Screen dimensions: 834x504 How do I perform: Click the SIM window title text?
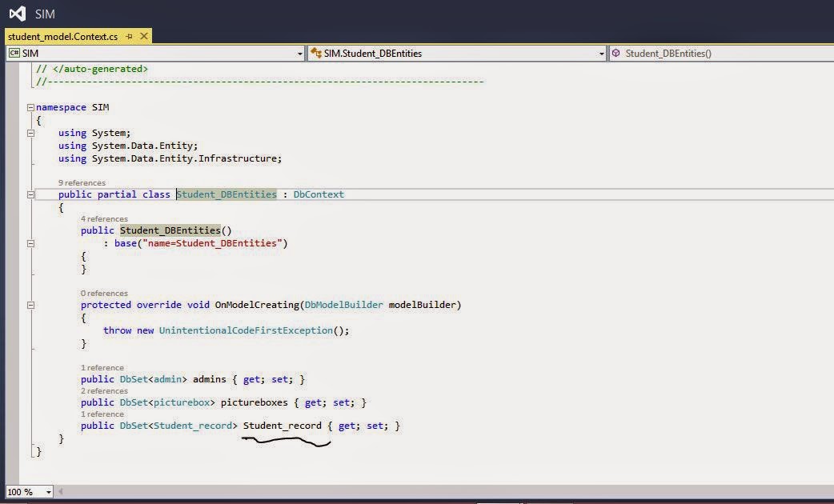(x=45, y=14)
